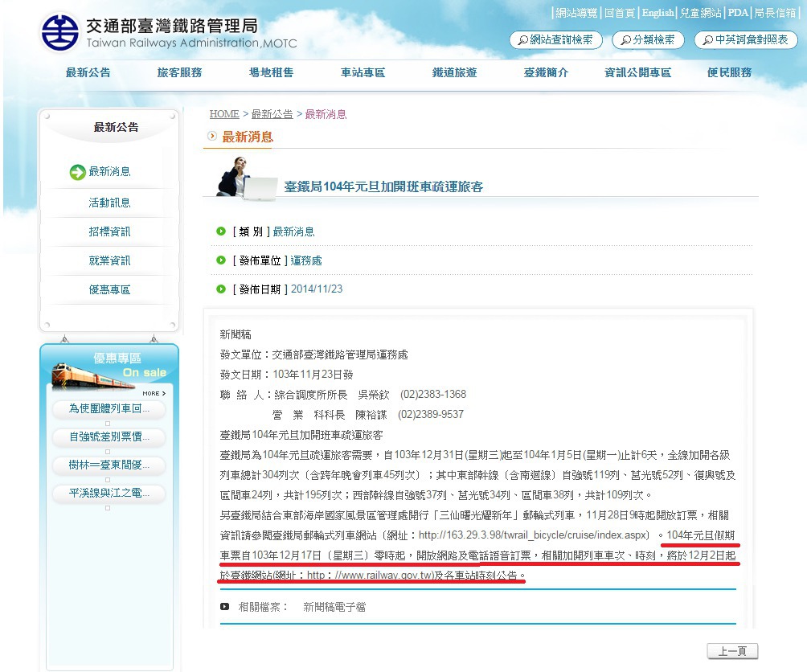Open 鐵道旅遊 main menu item
The image size is (807, 672).
click(x=454, y=72)
